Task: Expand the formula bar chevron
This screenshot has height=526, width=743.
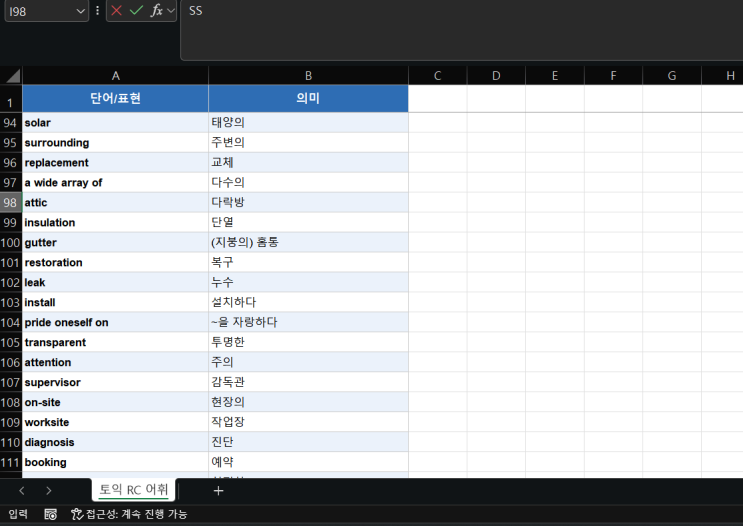Action: 171,10
